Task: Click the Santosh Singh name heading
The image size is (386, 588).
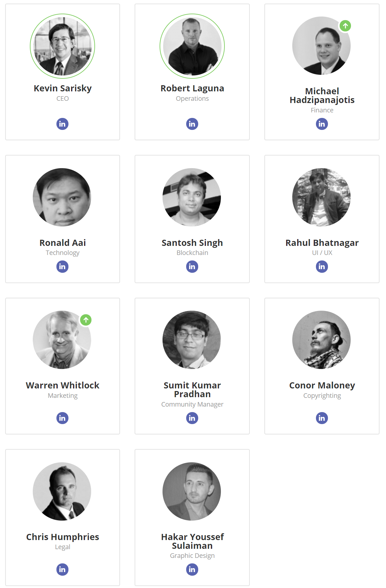Action: [192, 243]
